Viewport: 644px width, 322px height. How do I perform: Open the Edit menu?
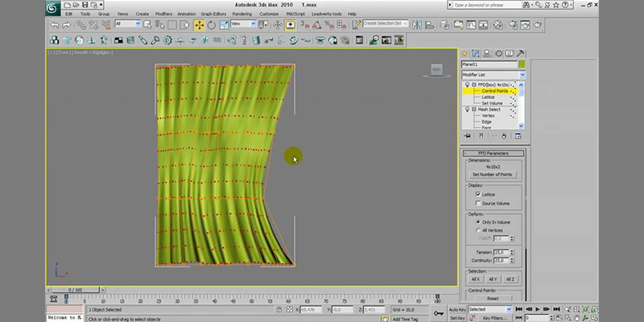(x=69, y=14)
